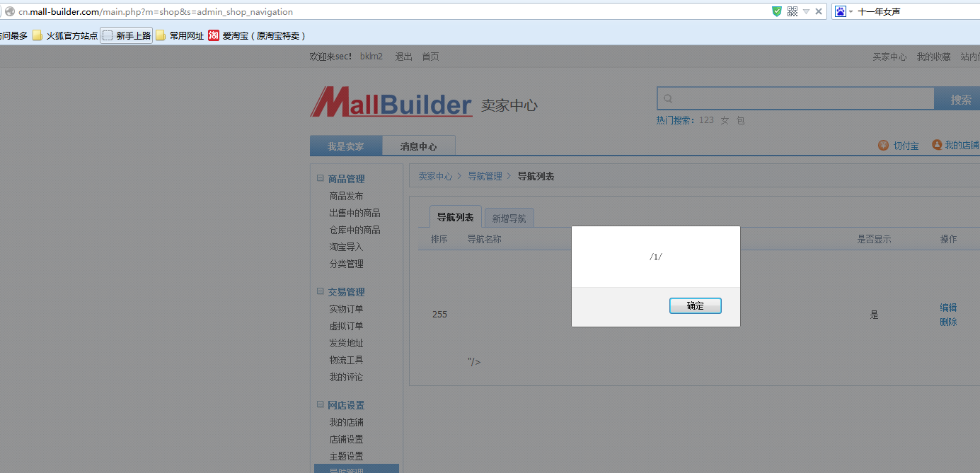Image resolution: width=980 pixels, height=473 pixels.
Task: Open 爱淘宝 bookmark with red icon
Action: tap(257, 35)
